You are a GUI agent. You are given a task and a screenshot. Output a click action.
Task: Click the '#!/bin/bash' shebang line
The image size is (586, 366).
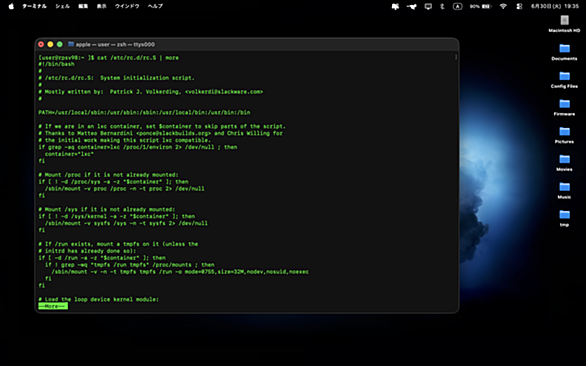coord(56,64)
